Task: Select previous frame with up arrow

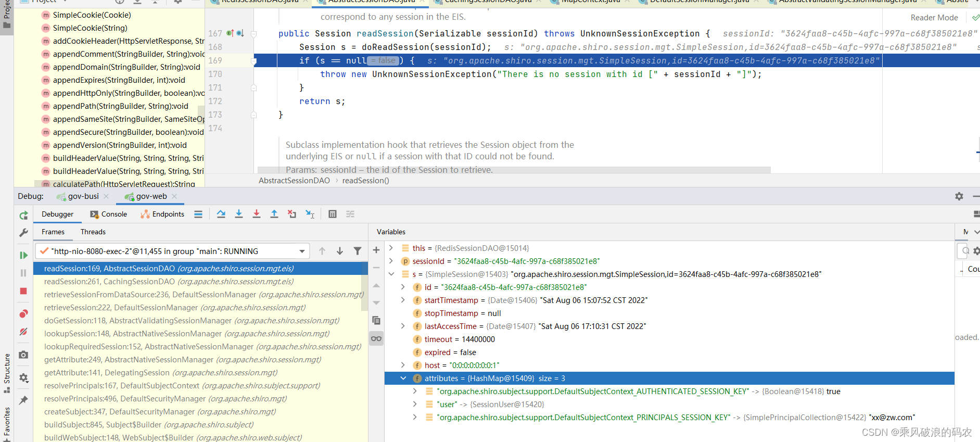Action: [x=322, y=251]
